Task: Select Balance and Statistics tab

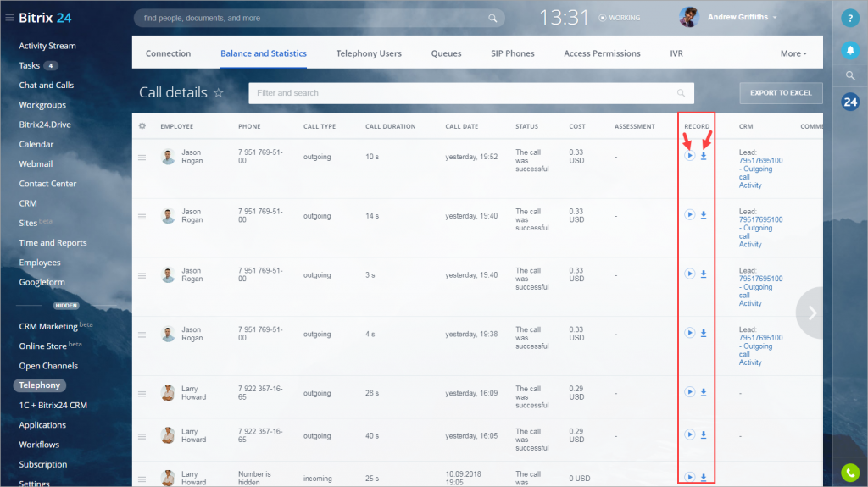Action: tap(264, 53)
